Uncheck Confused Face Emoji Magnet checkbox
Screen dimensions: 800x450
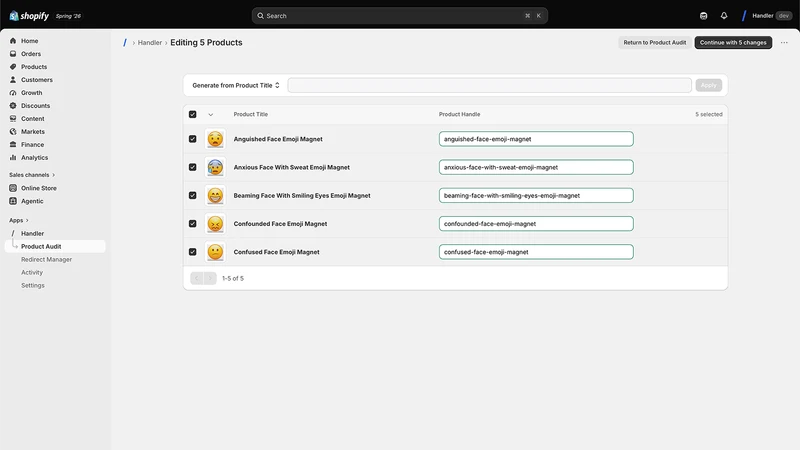[x=192, y=252]
